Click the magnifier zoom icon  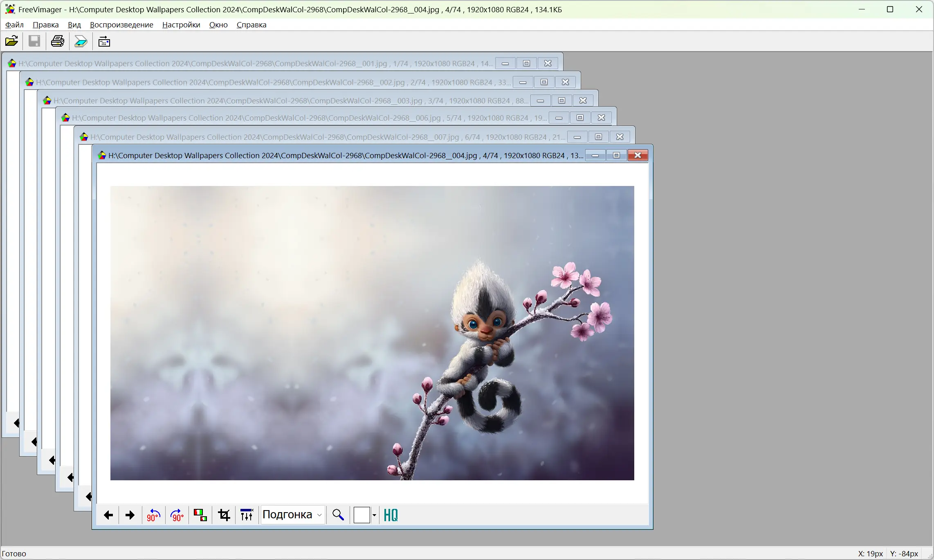[x=338, y=515]
